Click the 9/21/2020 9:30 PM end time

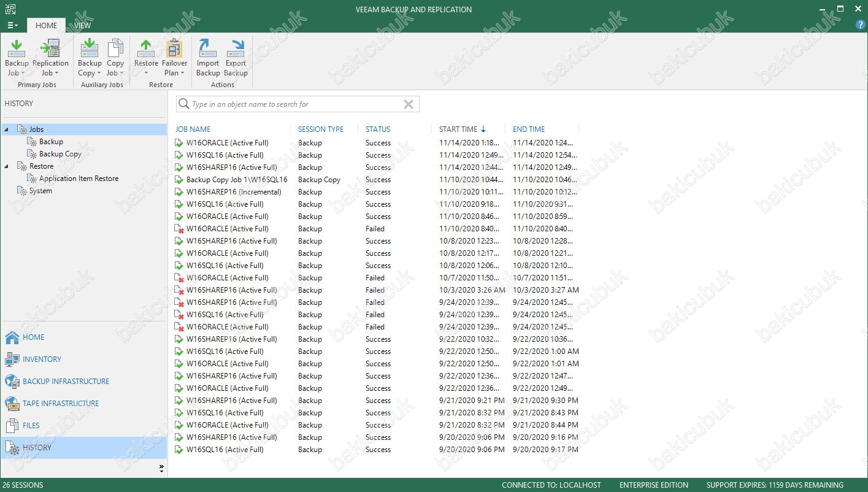[545, 401]
